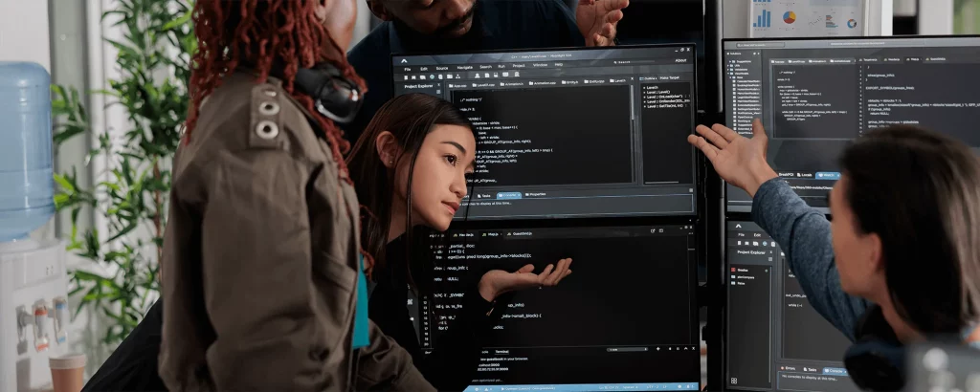Viewport: 980px width, 392px height.
Task: Open File menu on bottom-right monitor
Action: [741, 234]
